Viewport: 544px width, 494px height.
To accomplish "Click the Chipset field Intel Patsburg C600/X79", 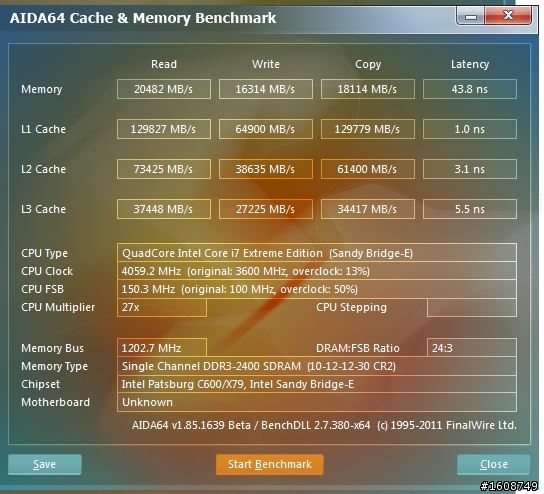I will coord(317,384).
